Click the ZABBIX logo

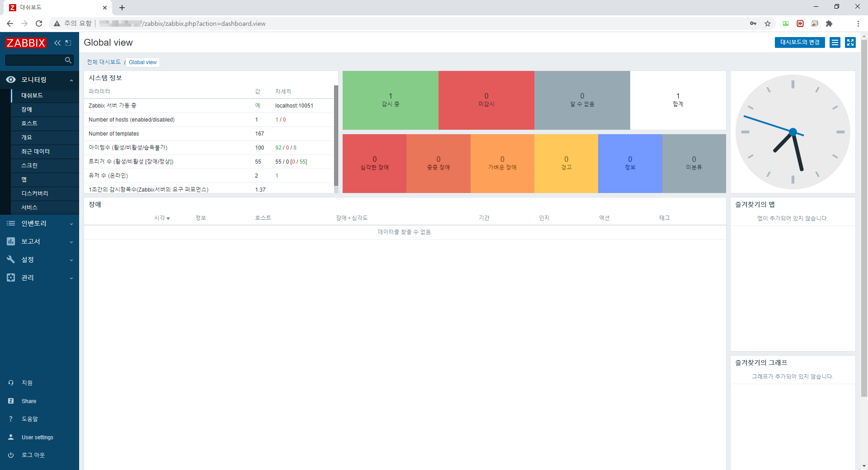coord(26,43)
